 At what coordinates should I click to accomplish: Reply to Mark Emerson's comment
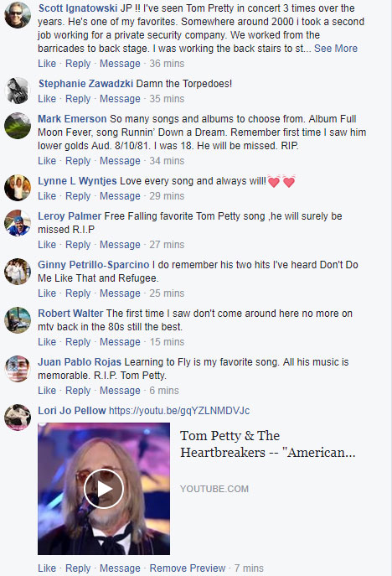[x=78, y=161]
